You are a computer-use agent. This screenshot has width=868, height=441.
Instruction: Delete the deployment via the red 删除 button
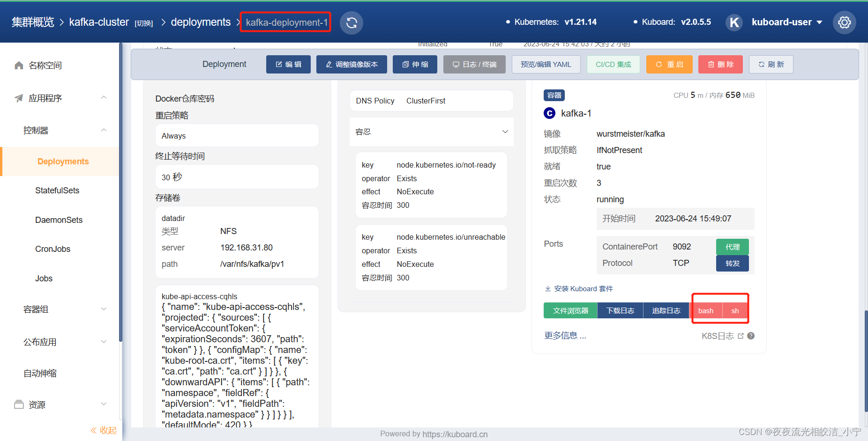720,64
